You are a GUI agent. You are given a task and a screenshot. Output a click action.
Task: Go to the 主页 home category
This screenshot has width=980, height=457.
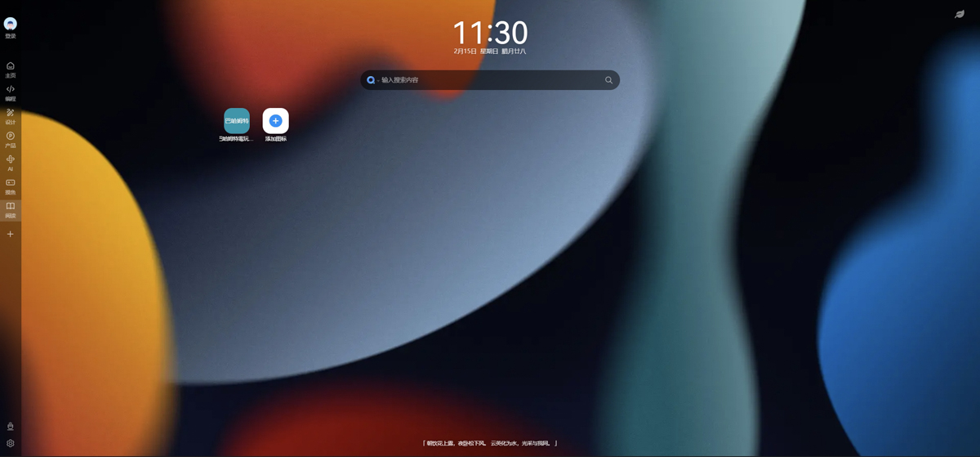click(x=11, y=69)
